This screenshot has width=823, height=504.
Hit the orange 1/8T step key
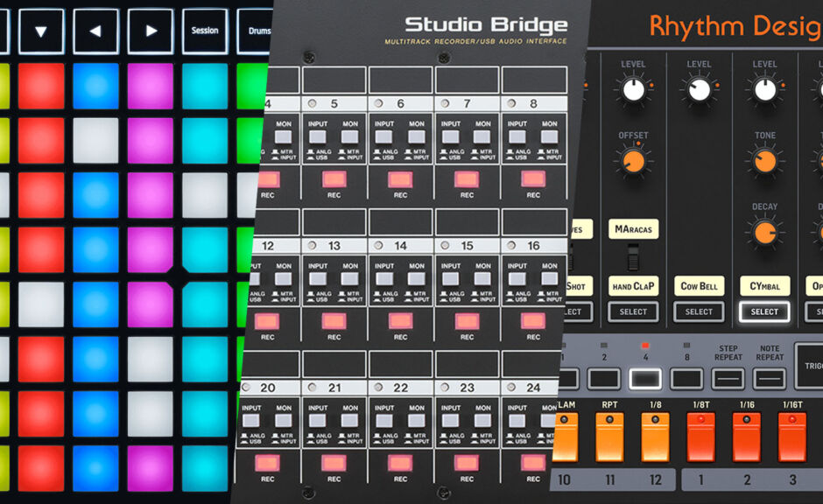coord(700,436)
